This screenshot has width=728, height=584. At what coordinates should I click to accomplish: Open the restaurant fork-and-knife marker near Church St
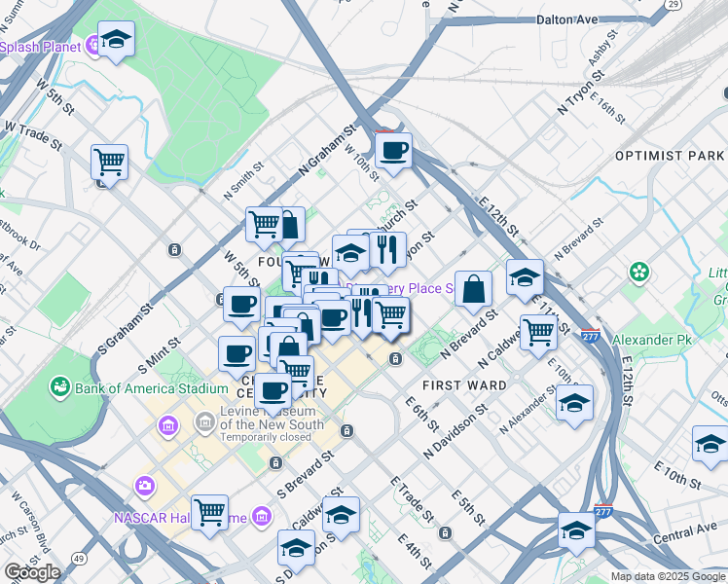(388, 250)
